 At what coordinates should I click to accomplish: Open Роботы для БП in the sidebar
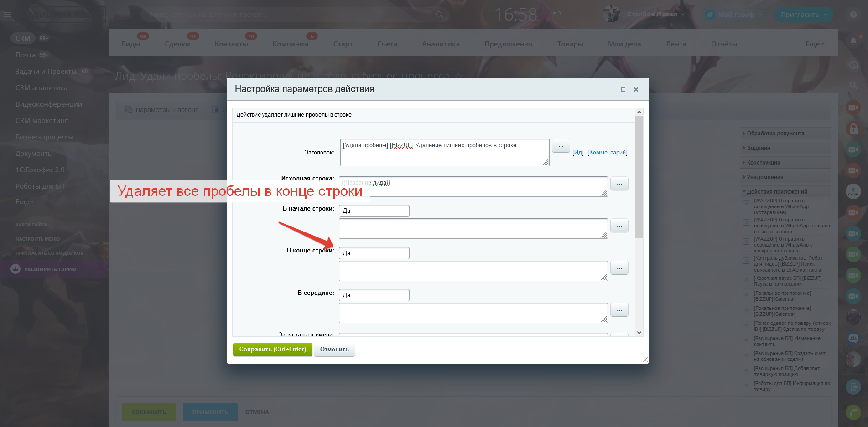(x=40, y=186)
